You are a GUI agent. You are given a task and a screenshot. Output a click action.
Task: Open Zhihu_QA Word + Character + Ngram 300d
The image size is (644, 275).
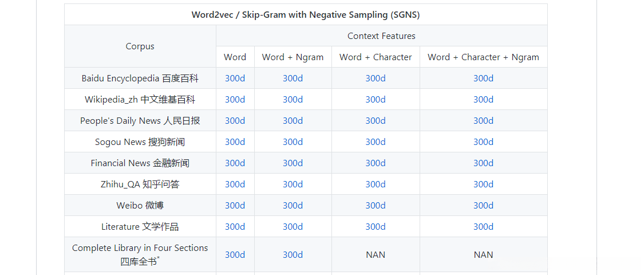pyautogui.click(x=483, y=184)
